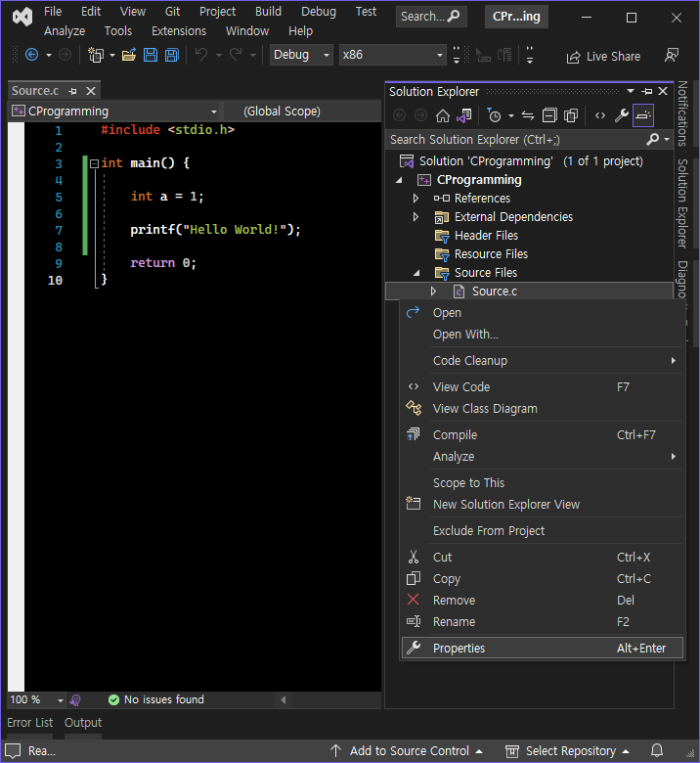Click the Open File folder icon
Screen dimensions: 700x763
pos(129,55)
